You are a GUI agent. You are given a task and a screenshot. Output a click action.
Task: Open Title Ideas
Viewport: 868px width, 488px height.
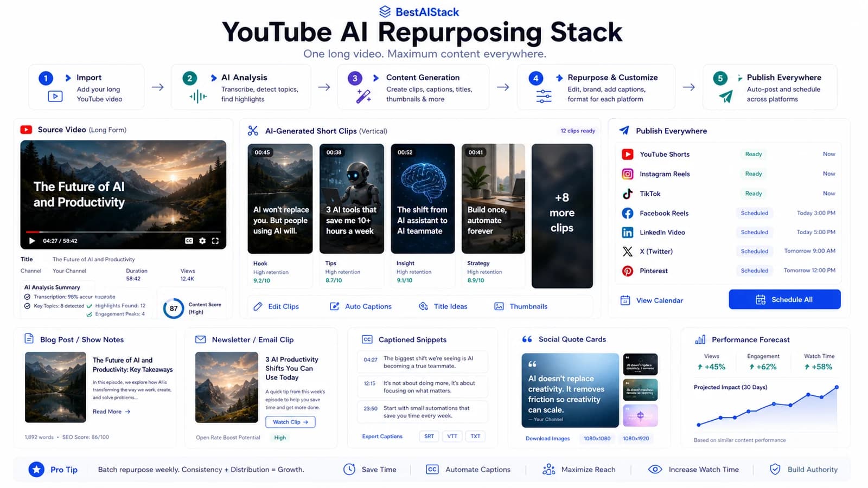tap(443, 306)
